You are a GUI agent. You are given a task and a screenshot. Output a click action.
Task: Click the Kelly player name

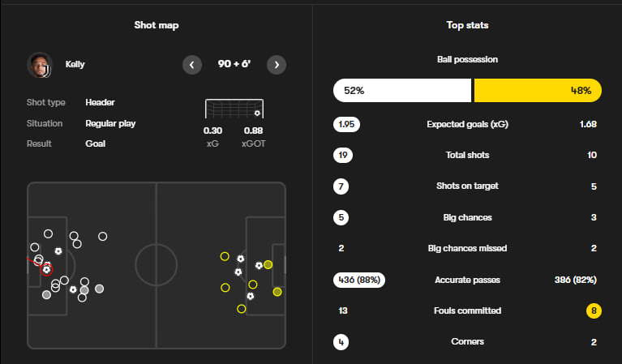click(x=75, y=65)
